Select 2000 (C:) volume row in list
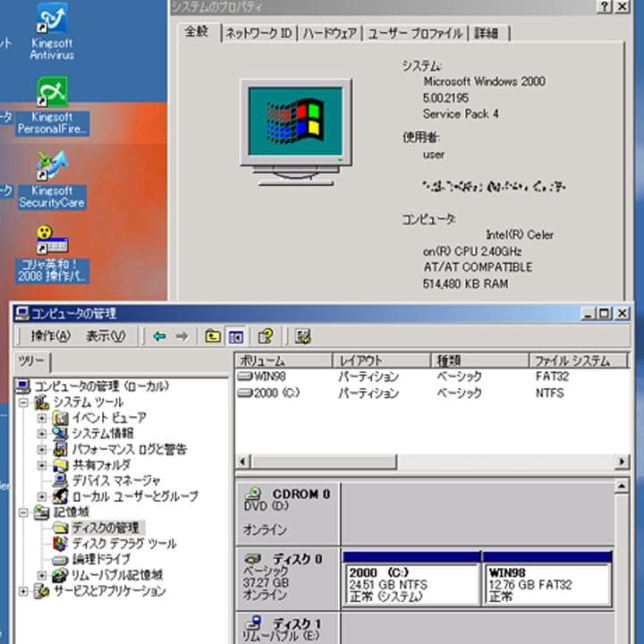Viewport: 644px width, 644px height. (432, 393)
